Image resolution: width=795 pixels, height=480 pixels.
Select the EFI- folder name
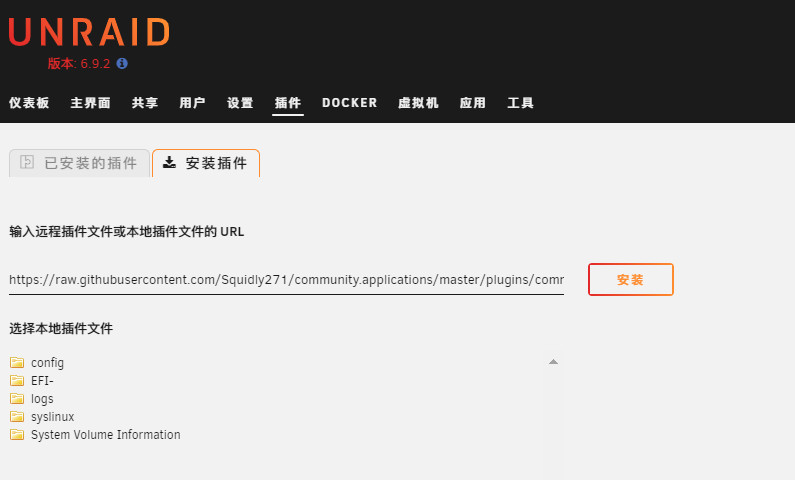pos(42,381)
